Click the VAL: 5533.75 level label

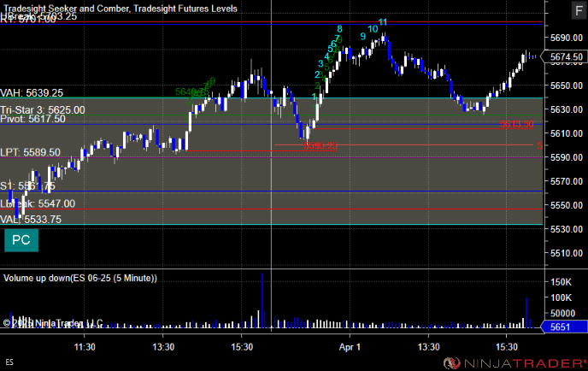coord(31,220)
